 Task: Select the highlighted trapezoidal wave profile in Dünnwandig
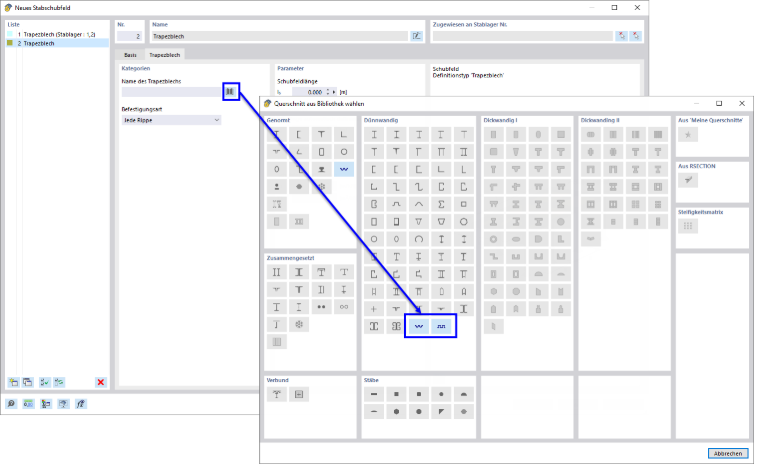coord(419,326)
